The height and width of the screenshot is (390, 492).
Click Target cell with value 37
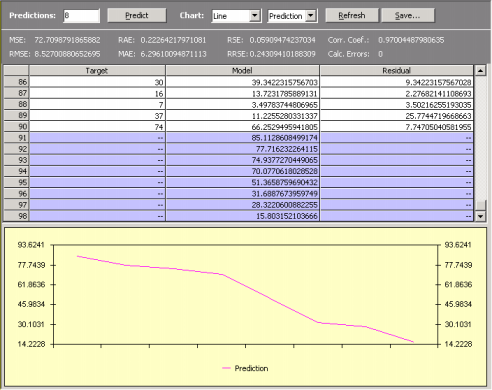(x=97, y=116)
